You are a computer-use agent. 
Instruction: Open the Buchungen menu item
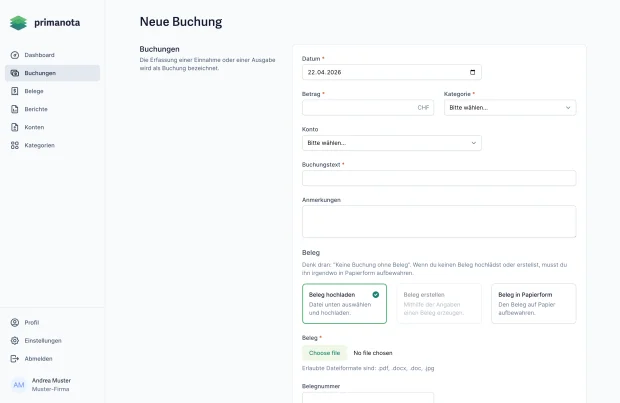(x=52, y=73)
